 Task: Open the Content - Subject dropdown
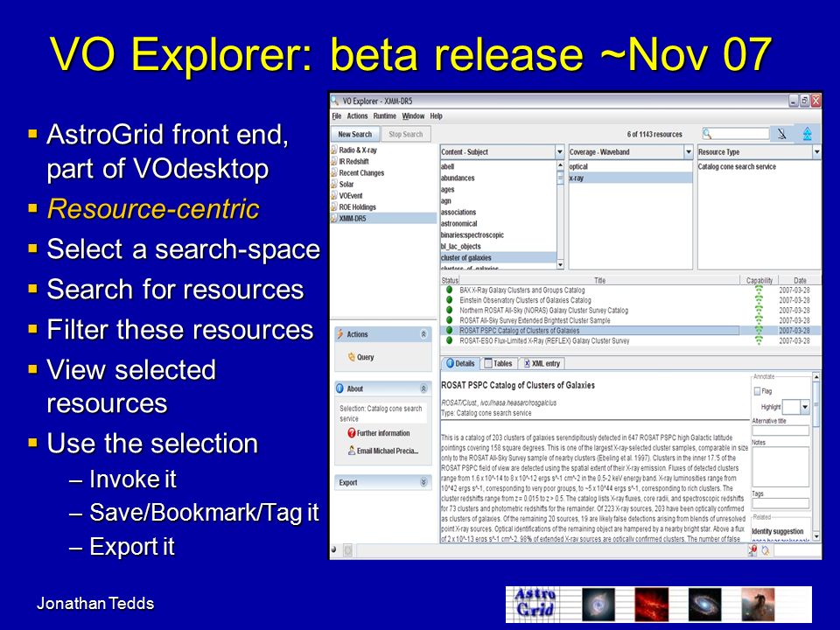560,151
